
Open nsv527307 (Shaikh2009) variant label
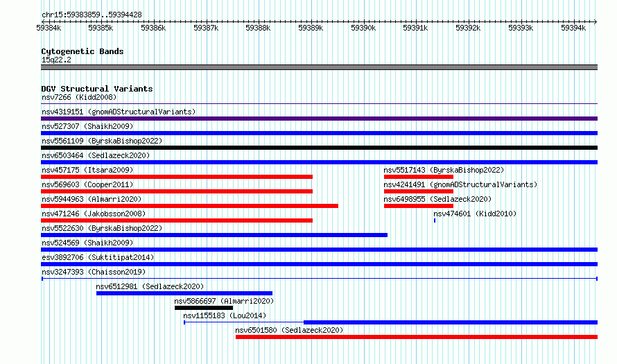tap(87, 126)
